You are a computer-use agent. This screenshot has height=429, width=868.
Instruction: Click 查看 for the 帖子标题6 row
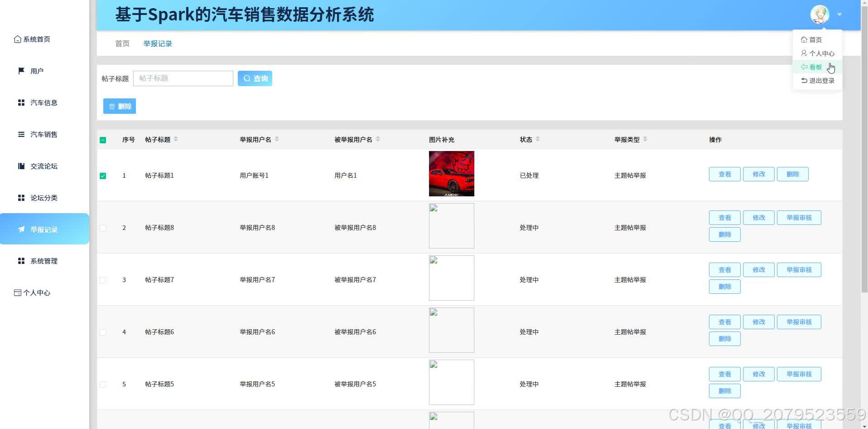pyautogui.click(x=725, y=322)
